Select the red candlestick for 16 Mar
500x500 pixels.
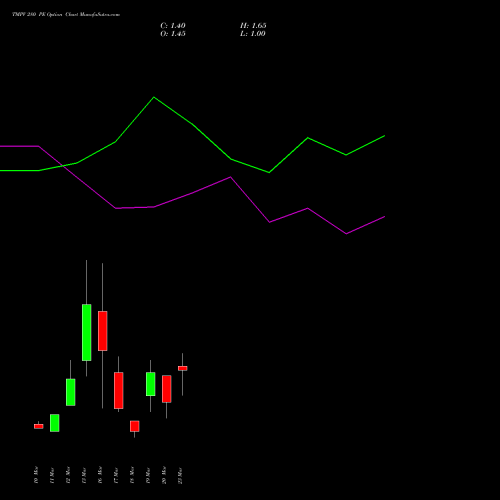pos(103,331)
